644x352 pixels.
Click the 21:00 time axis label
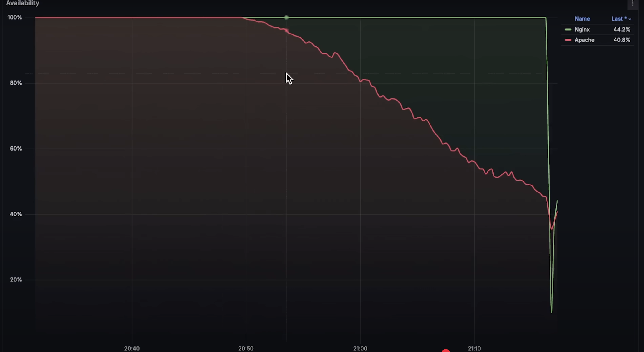pyautogui.click(x=360, y=348)
